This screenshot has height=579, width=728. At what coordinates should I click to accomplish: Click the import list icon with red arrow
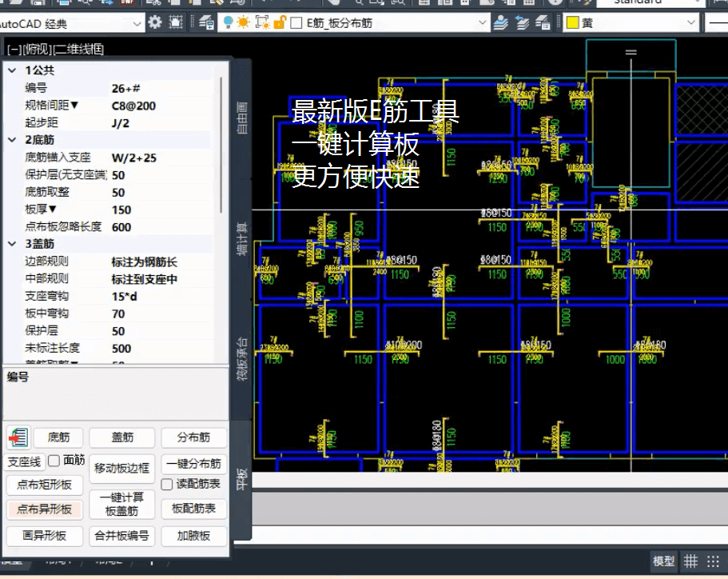pos(18,437)
